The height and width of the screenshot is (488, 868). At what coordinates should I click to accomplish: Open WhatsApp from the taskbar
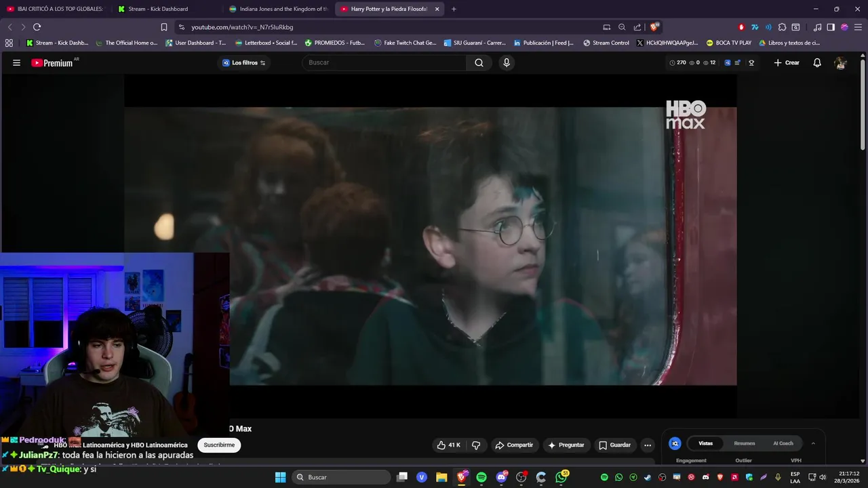561,477
